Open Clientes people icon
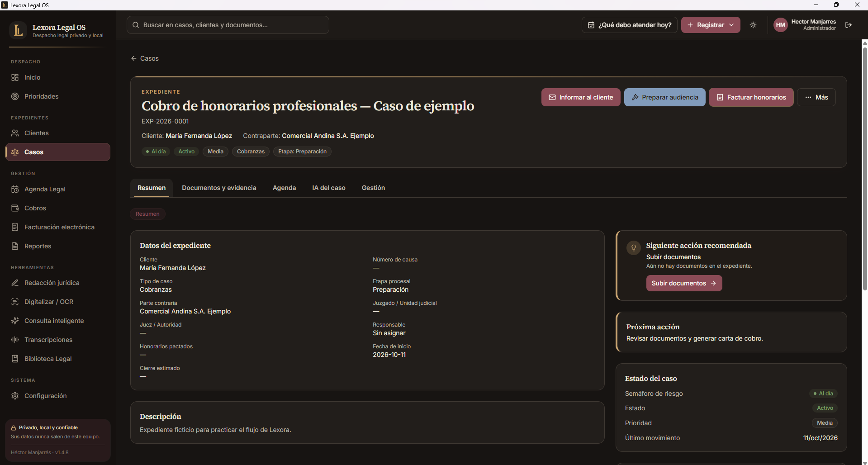Viewport: 868px width, 465px height. tap(15, 133)
